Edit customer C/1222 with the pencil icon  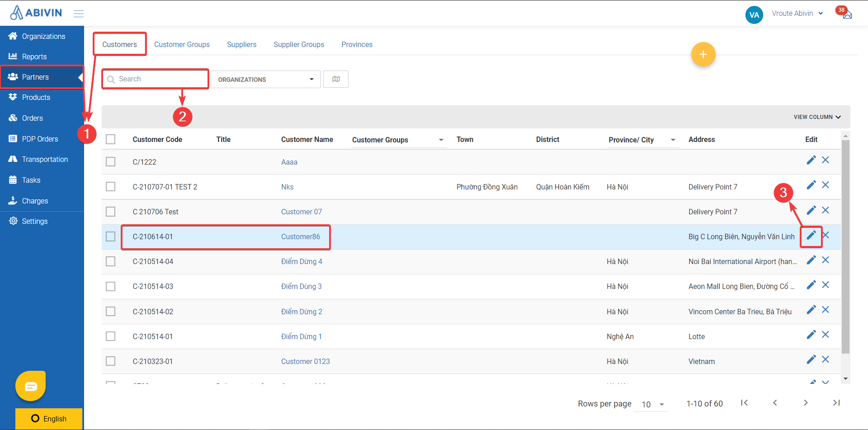[x=811, y=160]
